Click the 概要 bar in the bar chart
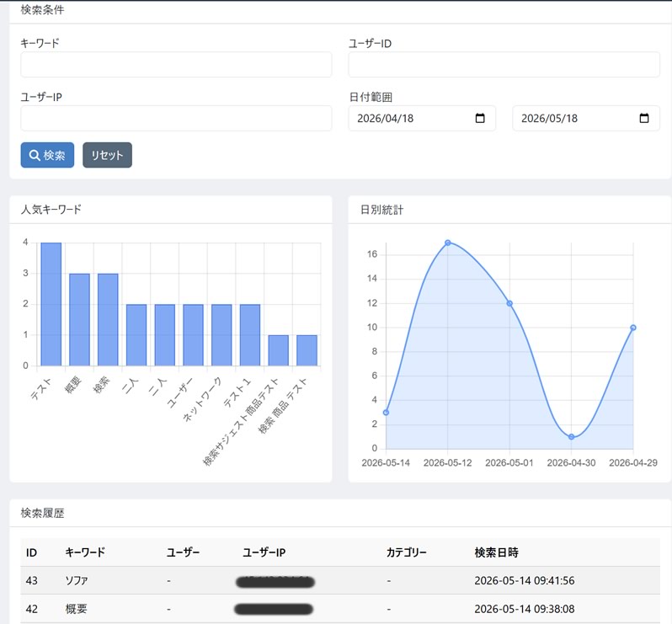The image size is (672, 624). 79,320
